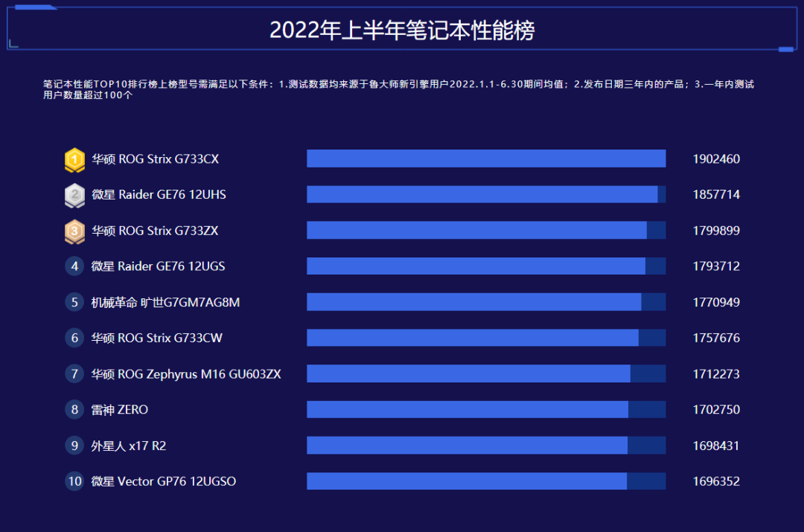Click the ranking conditions description text
The image size is (804, 532).
point(398,90)
